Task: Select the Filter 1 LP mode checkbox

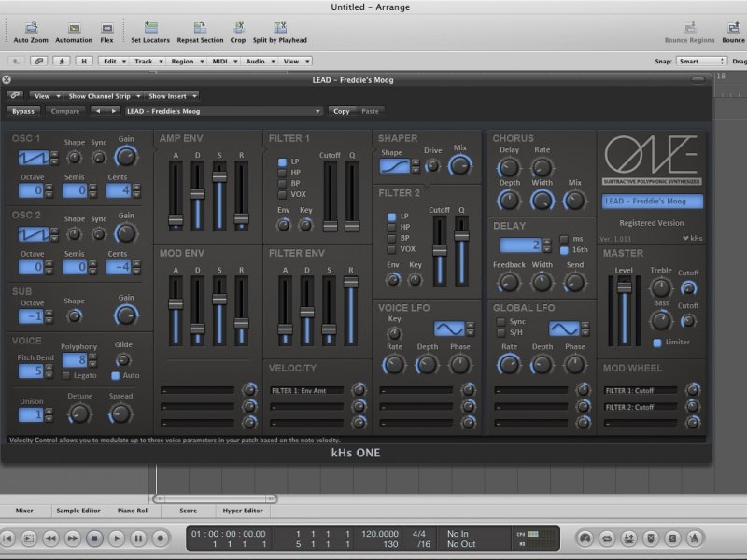Action: coord(282,161)
